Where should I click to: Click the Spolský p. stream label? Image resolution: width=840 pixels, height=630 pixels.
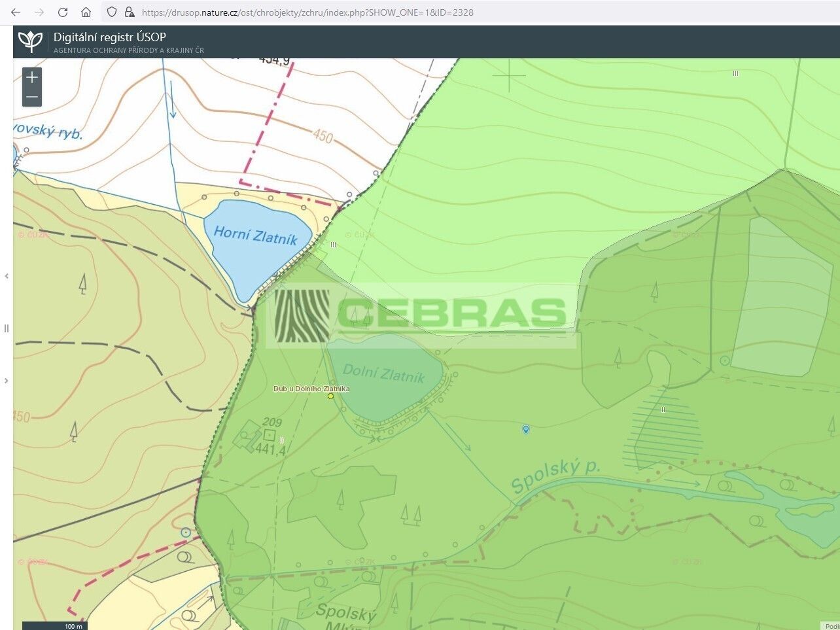[555, 476]
